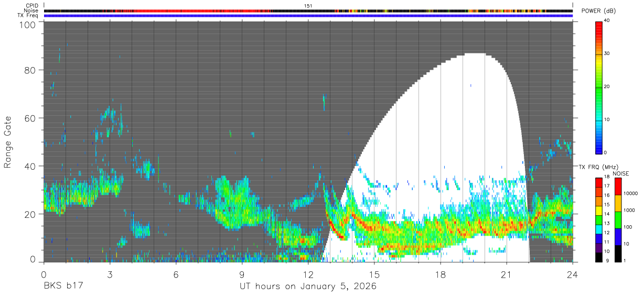Click the noise color scale bar
The width and height of the screenshot is (644, 297).
(x=617, y=219)
